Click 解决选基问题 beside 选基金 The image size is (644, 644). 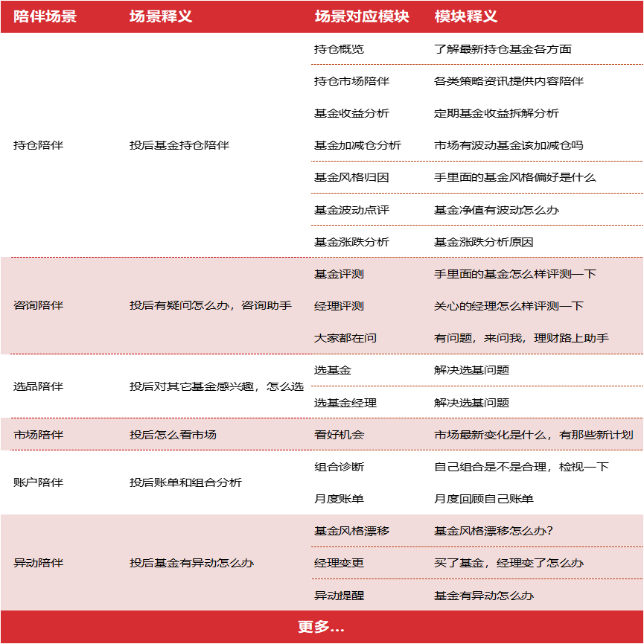pos(471,370)
